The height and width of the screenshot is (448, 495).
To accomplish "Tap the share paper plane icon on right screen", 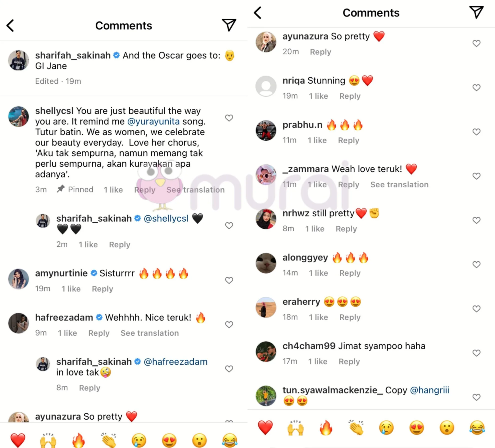I will point(476,12).
